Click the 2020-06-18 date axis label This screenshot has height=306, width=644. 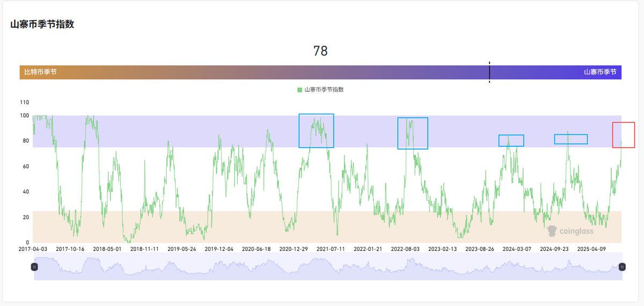coord(256,249)
